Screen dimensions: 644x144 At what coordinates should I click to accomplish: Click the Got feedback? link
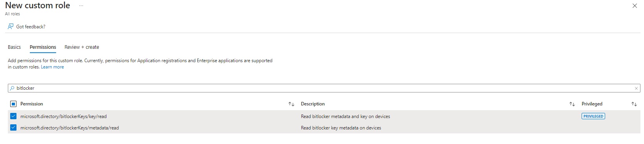coord(31,27)
